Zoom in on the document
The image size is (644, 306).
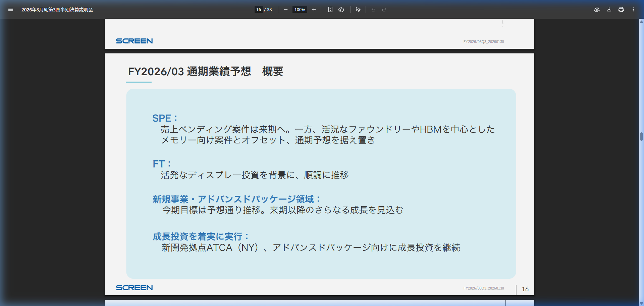pos(314,9)
